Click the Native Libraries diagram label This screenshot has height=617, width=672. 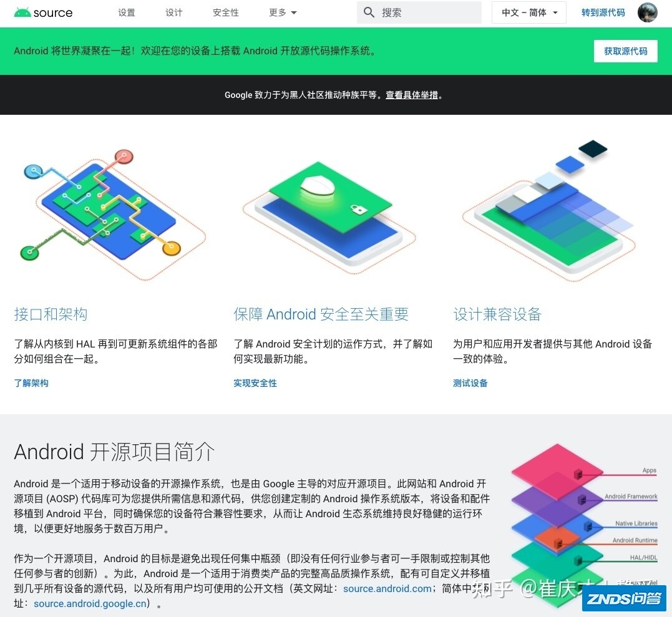pyautogui.click(x=636, y=523)
